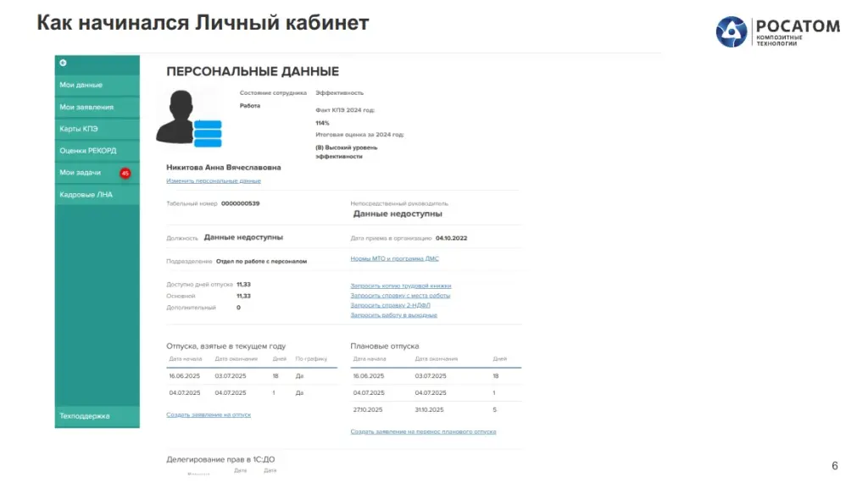Click Создать заявление на перенос планового отпуска
The image size is (868, 483).
[x=423, y=431]
